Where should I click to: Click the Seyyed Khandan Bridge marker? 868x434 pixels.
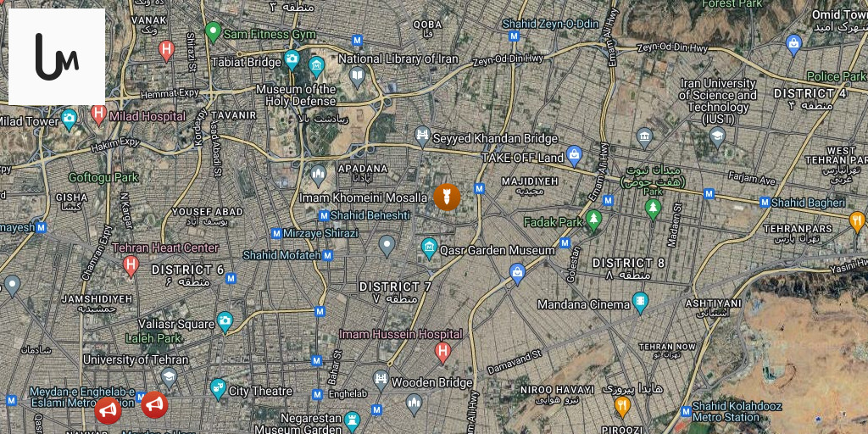[422, 136]
